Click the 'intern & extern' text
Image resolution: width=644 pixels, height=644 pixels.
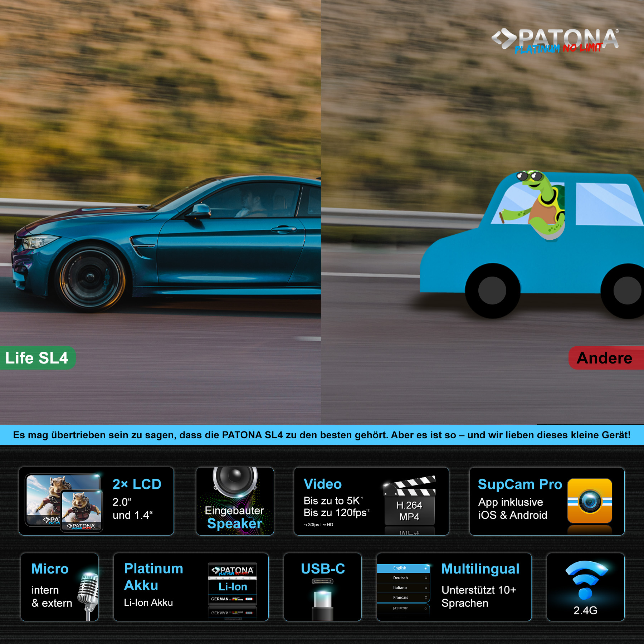[x=52, y=596]
